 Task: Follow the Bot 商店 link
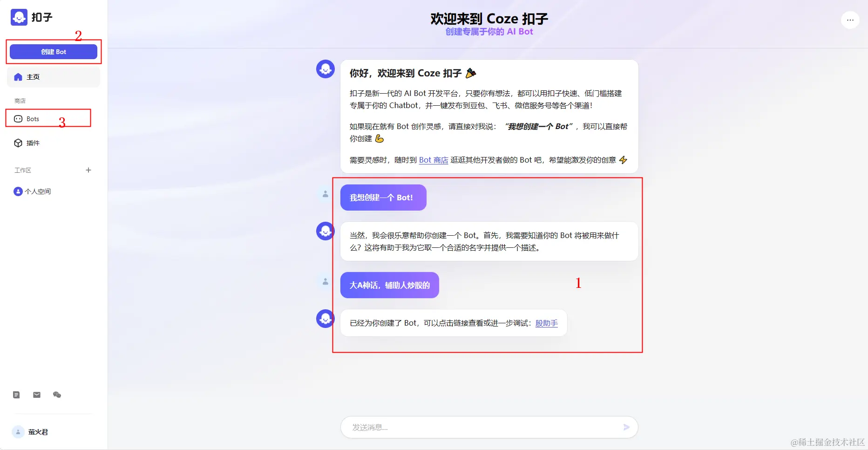434,160
